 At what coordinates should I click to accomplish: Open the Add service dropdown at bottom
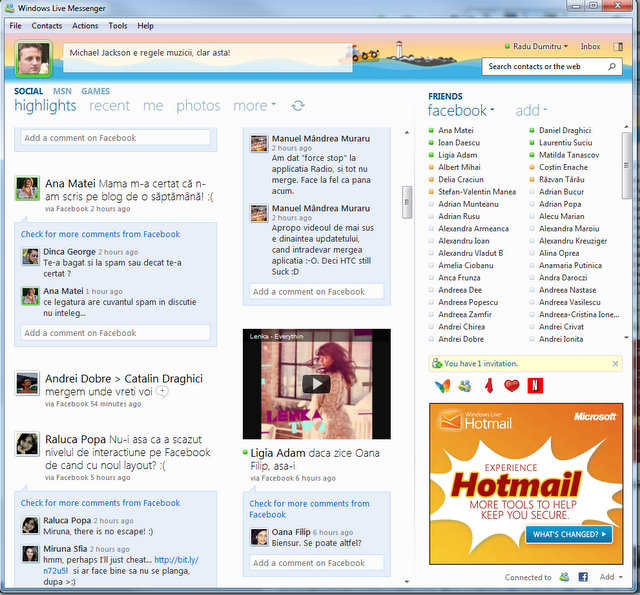coord(611,577)
